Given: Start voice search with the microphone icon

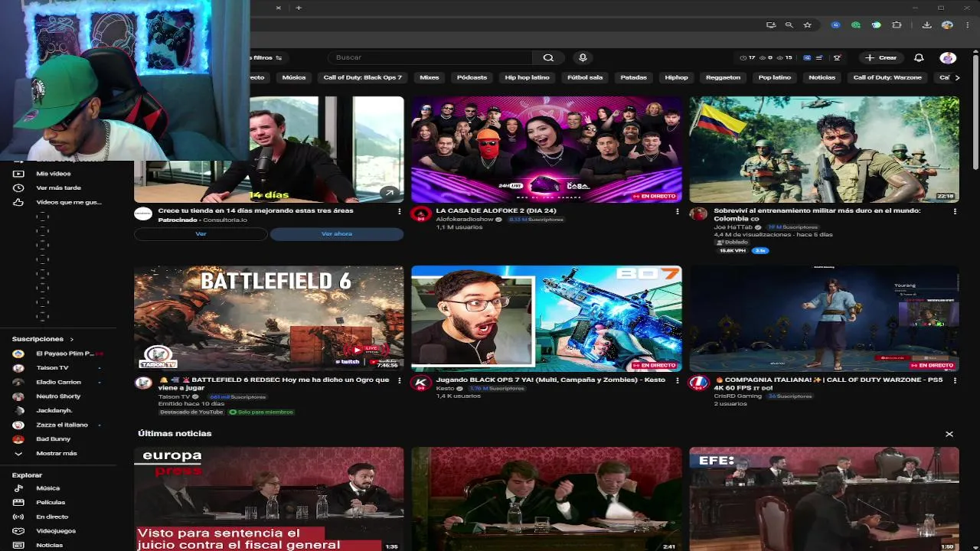Looking at the screenshot, I should 583,57.
